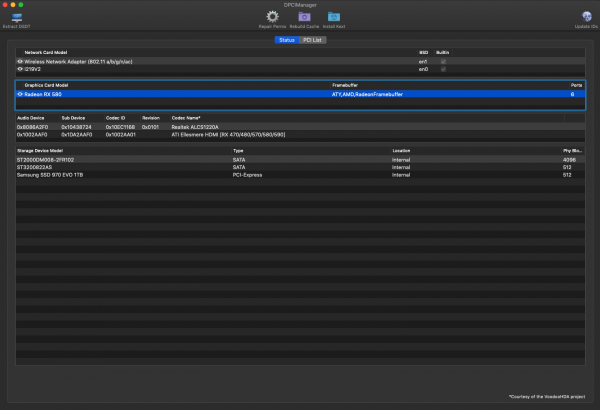
Task: Switch to the PCI List tab
Action: [312, 39]
